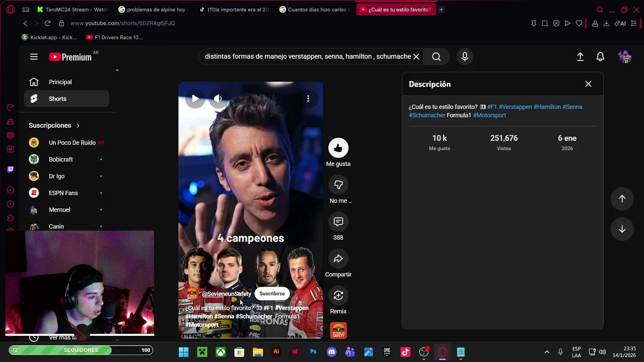Open the account avatar menu
644x362 pixels.
tap(625, 57)
